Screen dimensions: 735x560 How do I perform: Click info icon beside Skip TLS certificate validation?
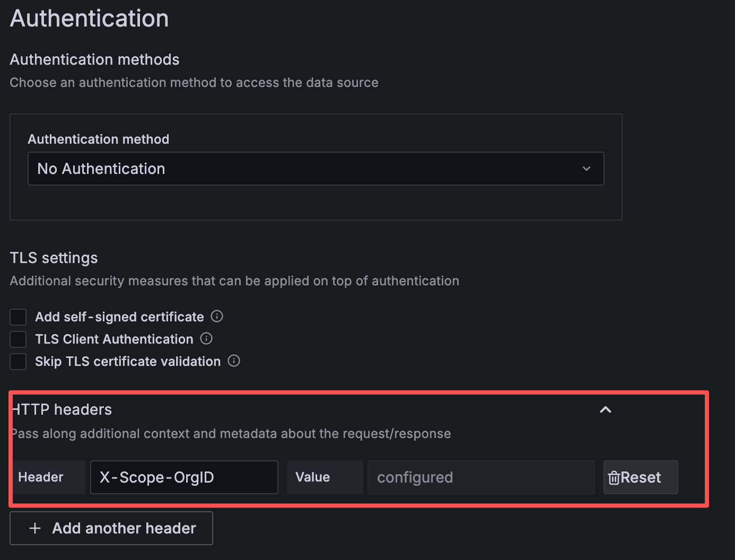click(x=234, y=361)
